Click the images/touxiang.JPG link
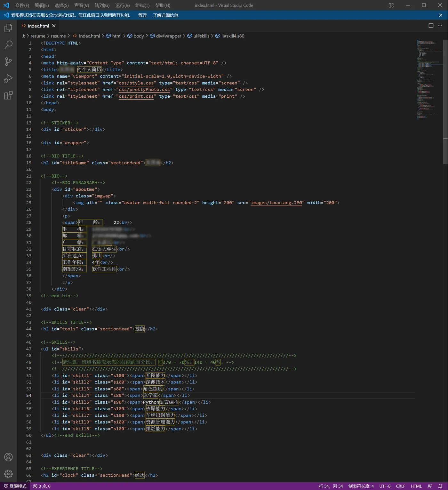 (x=276, y=203)
